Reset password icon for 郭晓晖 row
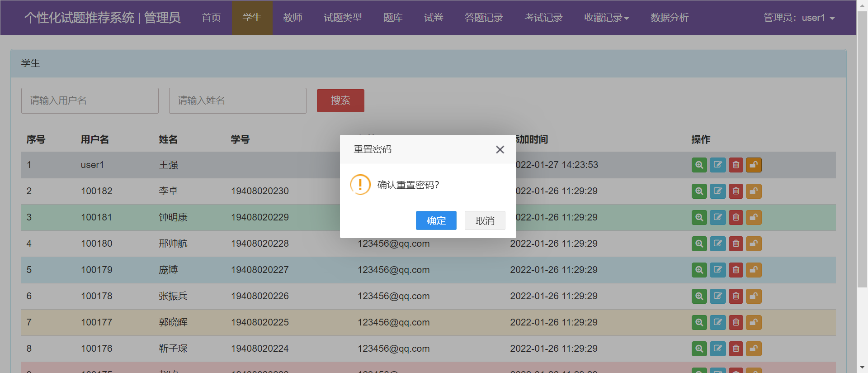This screenshot has height=373, width=868. pyautogui.click(x=754, y=322)
